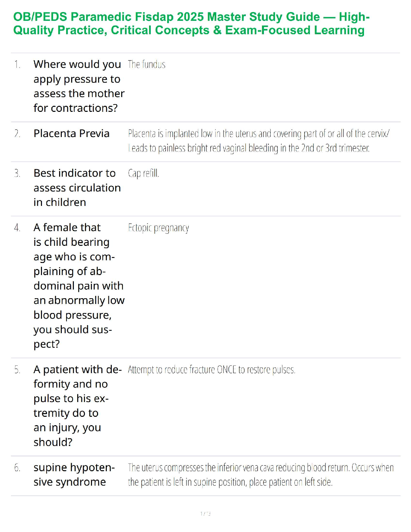Select the question about female of child bearing age

79,285
